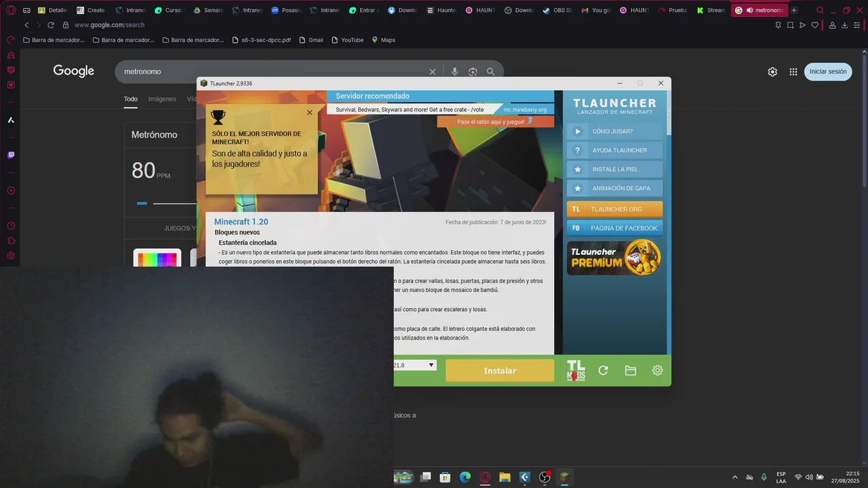This screenshot has height=488, width=868.
Task: Open the browser easy setup menu
Action: [x=858, y=25]
